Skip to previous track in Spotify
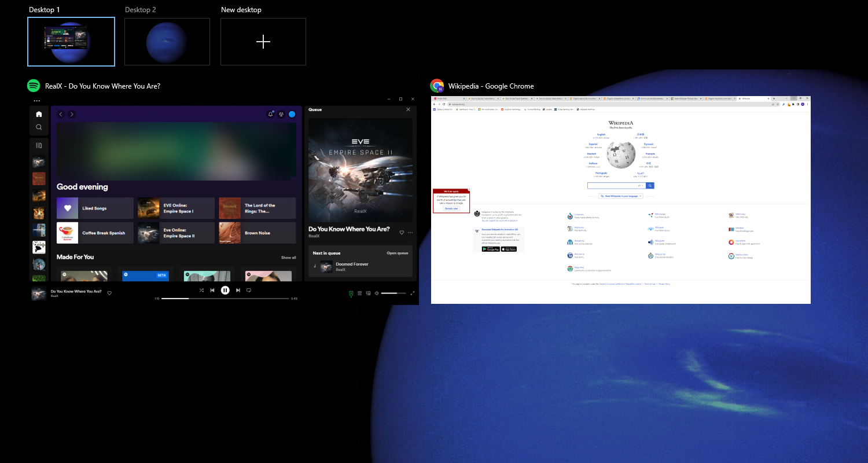 212,290
